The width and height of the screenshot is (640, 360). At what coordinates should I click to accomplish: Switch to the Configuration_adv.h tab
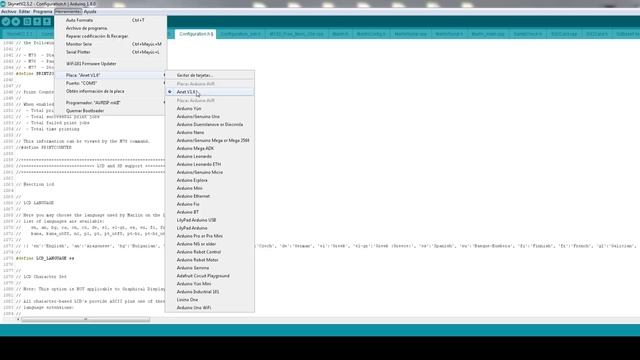point(241,34)
